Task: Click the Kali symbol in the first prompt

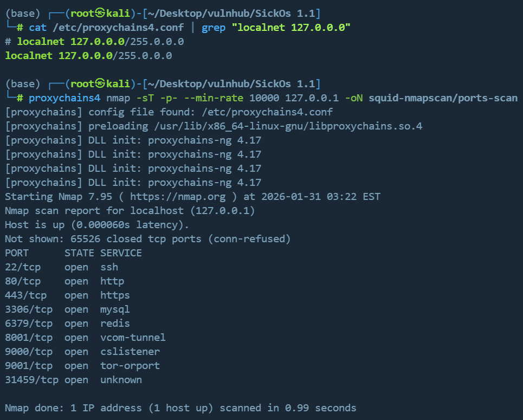Action: coord(100,13)
